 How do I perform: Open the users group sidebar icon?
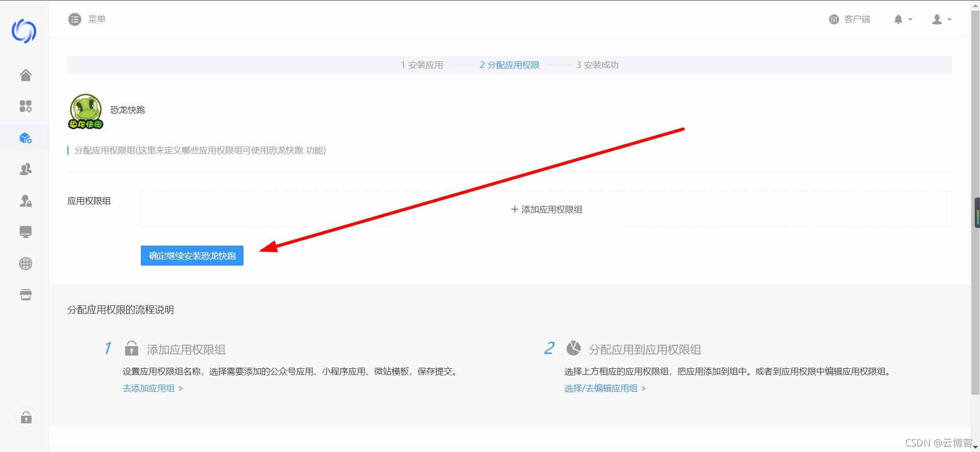tap(26, 169)
